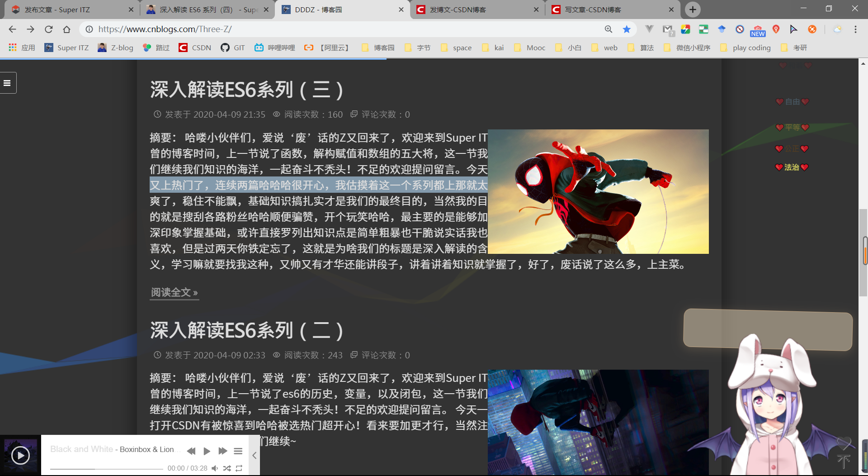The image size is (868, 476).
Task: Open the sidebar hamburger menu on the left
Action: click(7, 83)
